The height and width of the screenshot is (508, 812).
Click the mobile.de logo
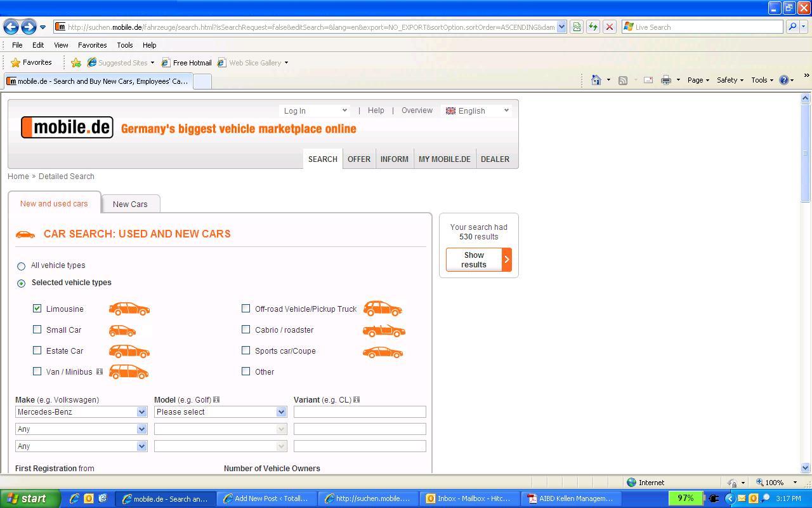67,128
